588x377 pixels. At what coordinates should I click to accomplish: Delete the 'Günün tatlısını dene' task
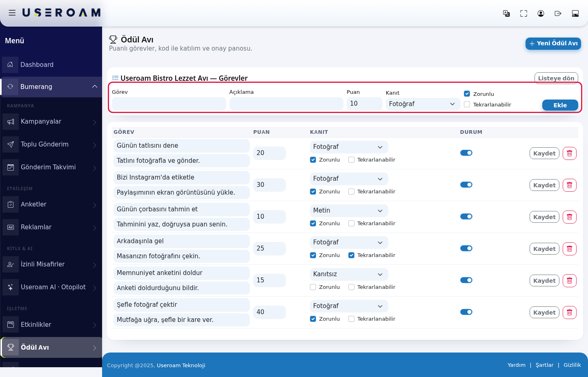click(x=569, y=153)
